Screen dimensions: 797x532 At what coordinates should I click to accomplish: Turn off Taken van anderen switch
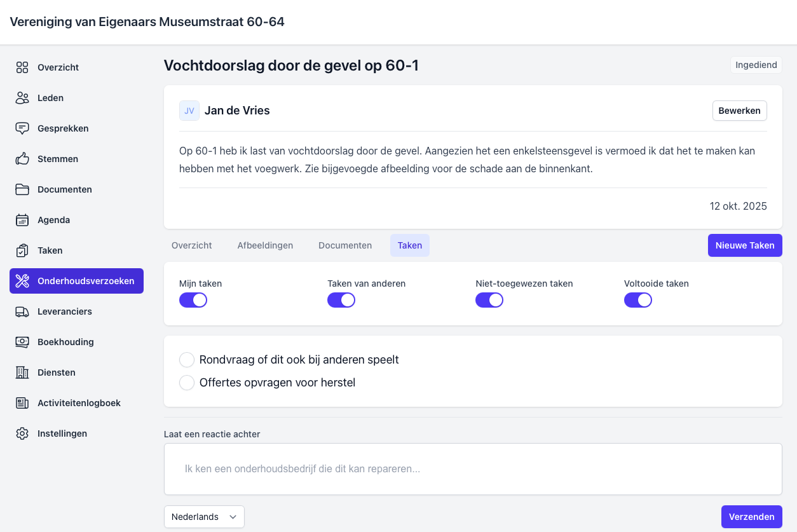341,300
